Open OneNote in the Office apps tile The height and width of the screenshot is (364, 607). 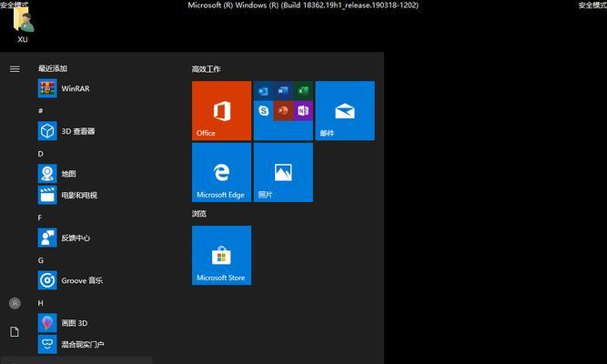303,111
